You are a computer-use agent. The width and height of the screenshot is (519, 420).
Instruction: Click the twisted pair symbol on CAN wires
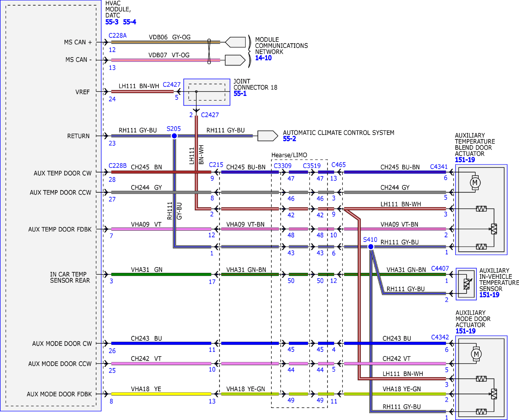click(209, 51)
